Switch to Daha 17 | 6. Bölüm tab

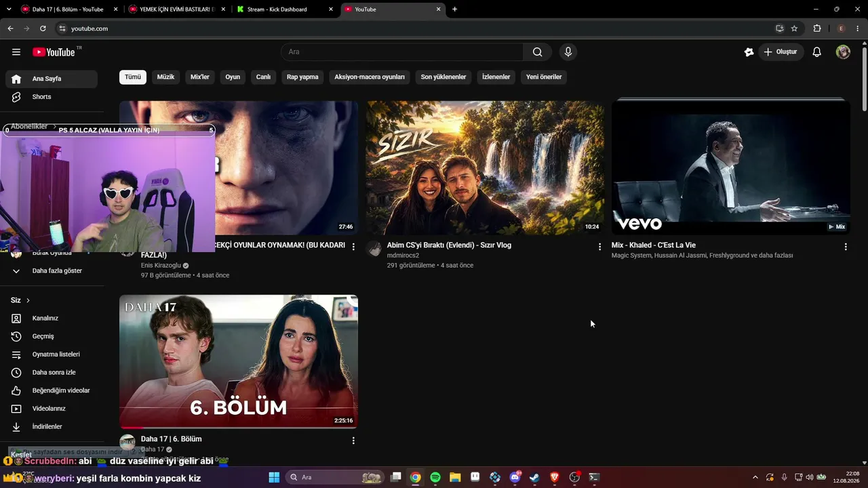point(68,9)
